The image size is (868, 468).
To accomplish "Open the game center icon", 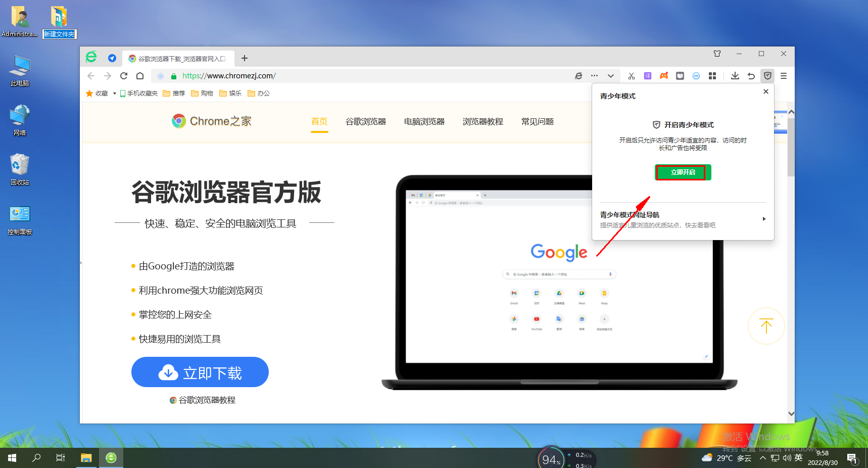I will pyautogui.click(x=663, y=76).
